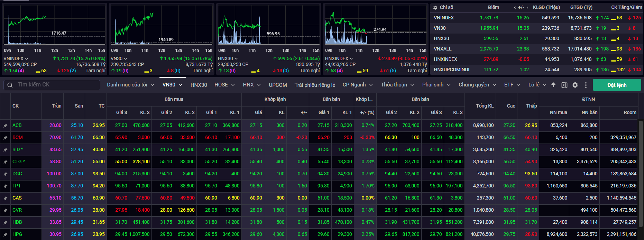The height and width of the screenshot is (240, 644).
Task: Click the left arrow next to +/- header
Action: [x=515, y=7]
